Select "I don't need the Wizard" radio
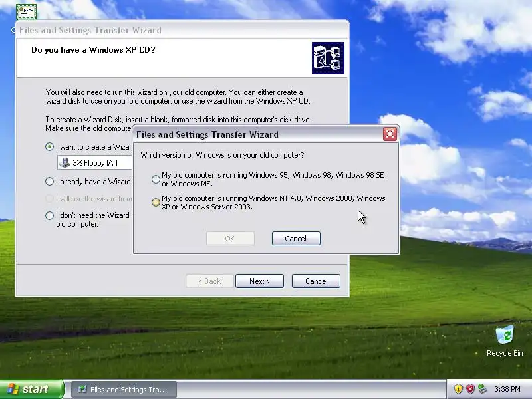The height and width of the screenshot is (399, 532). point(49,215)
